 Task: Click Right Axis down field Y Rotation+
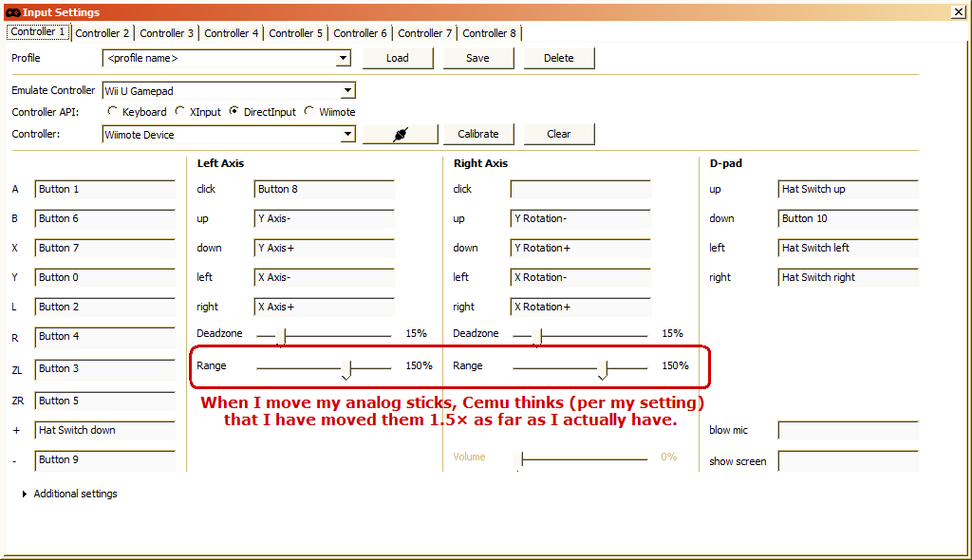pyautogui.click(x=580, y=248)
